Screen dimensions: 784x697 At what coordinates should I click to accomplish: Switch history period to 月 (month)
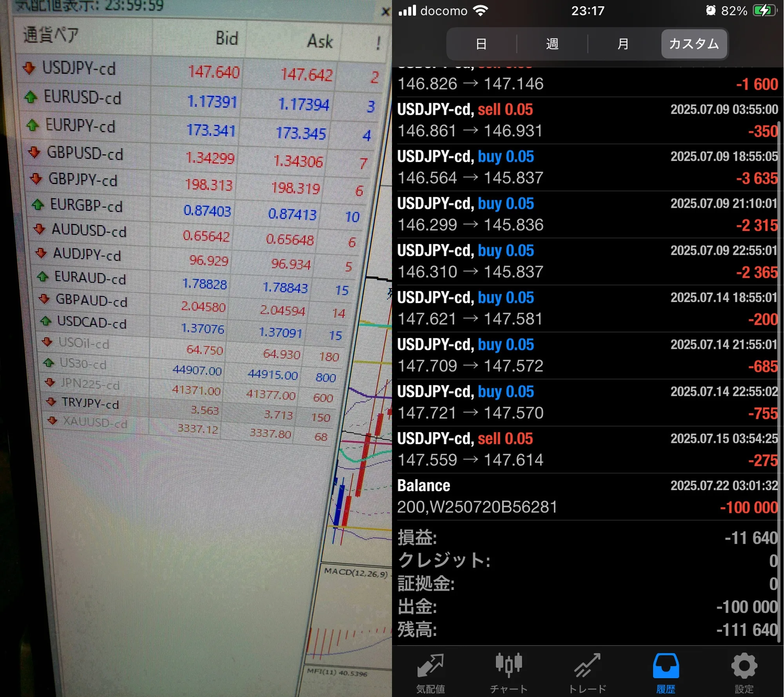click(623, 44)
